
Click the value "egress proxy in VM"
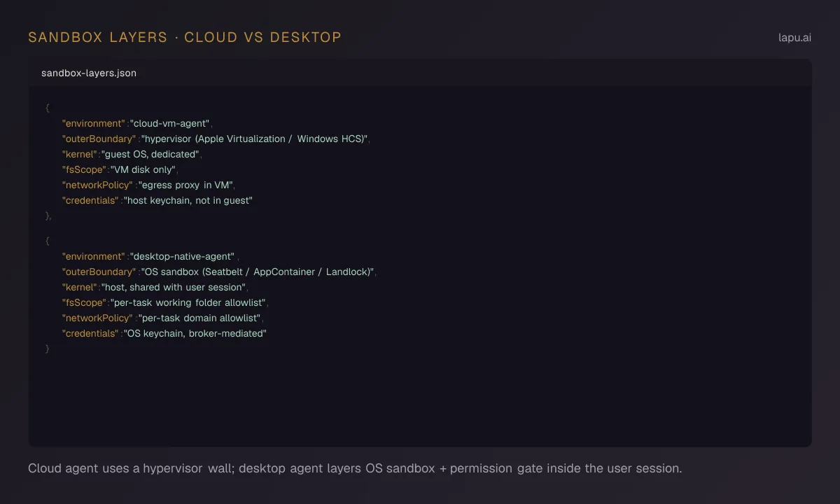pyautogui.click(x=186, y=185)
